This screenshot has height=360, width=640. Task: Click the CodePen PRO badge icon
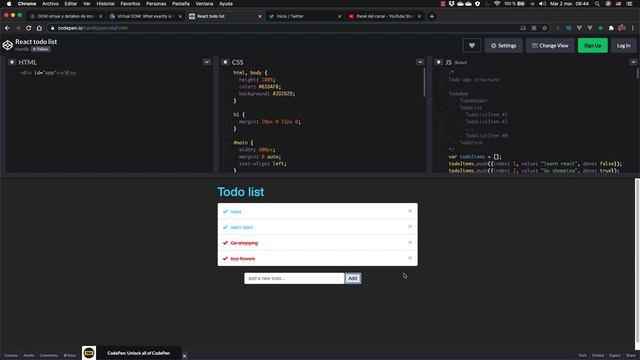click(89, 353)
